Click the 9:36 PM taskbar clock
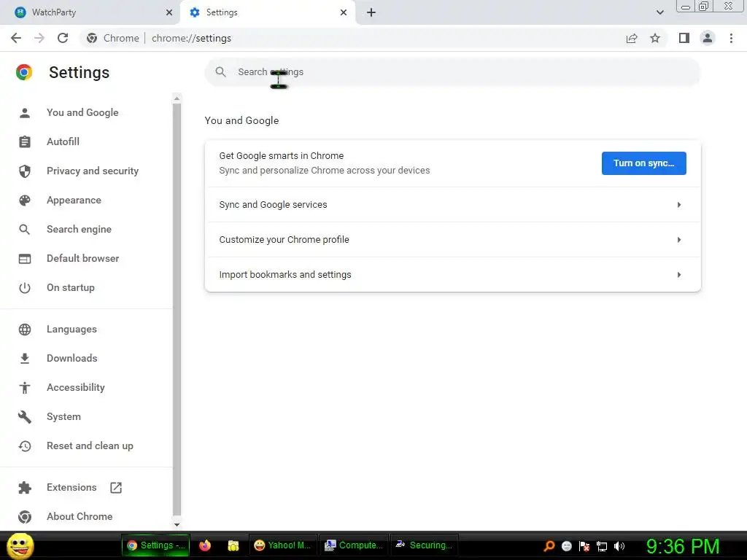This screenshot has width=747, height=560. (683, 546)
